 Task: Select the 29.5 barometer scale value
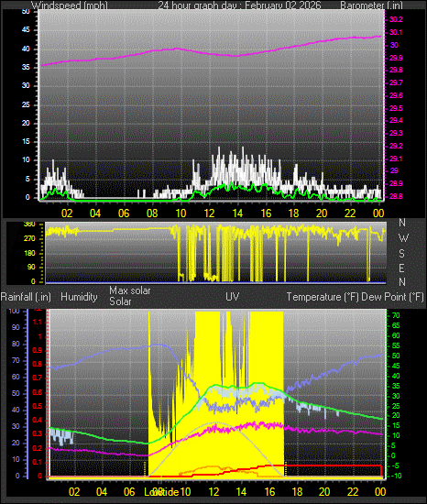tap(396, 109)
